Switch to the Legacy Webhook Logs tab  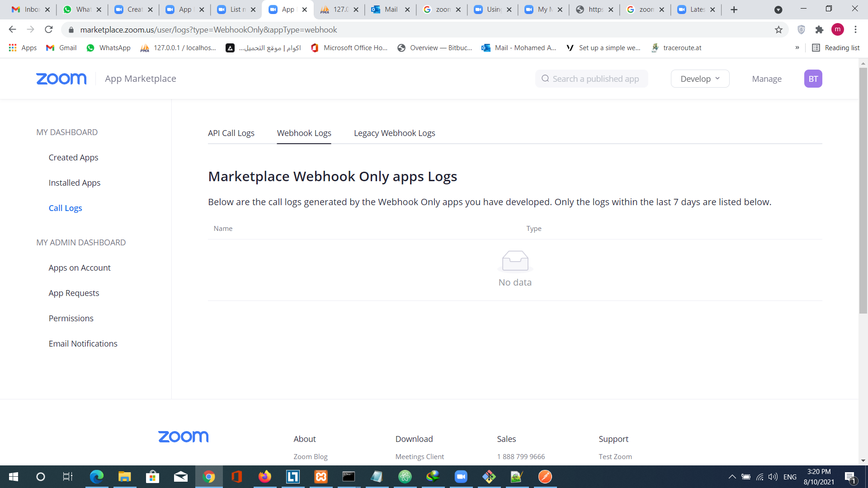click(394, 133)
